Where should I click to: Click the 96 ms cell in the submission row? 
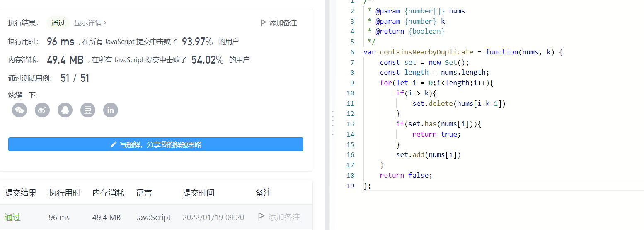[59, 217]
